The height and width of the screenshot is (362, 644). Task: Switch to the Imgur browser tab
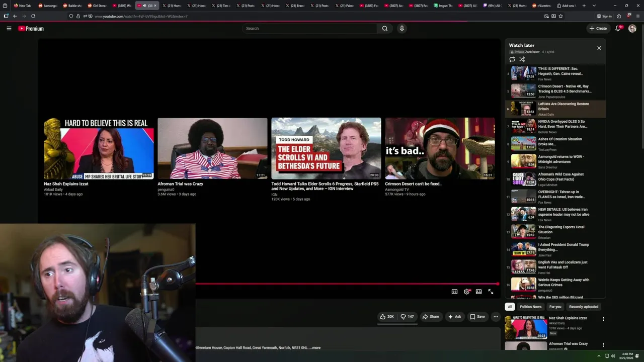(x=443, y=6)
